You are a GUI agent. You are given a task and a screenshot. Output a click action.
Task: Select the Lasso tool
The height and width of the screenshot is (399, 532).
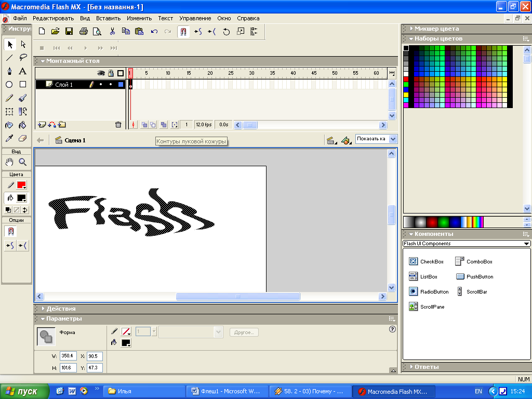(x=23, y=58)
